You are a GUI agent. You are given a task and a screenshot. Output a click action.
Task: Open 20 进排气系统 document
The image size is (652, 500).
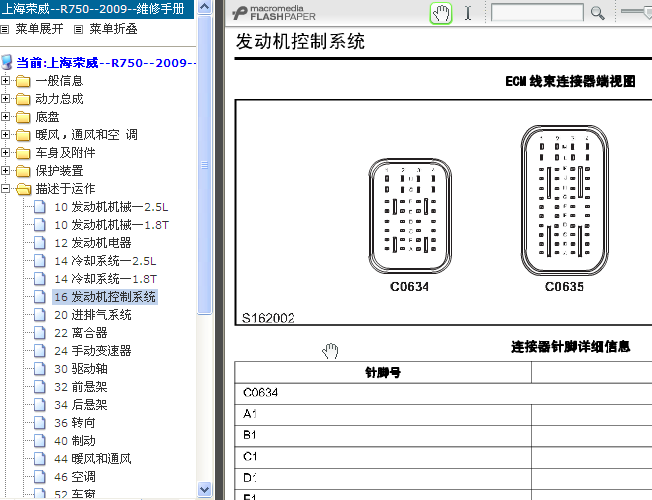click(x=93, y=315)
